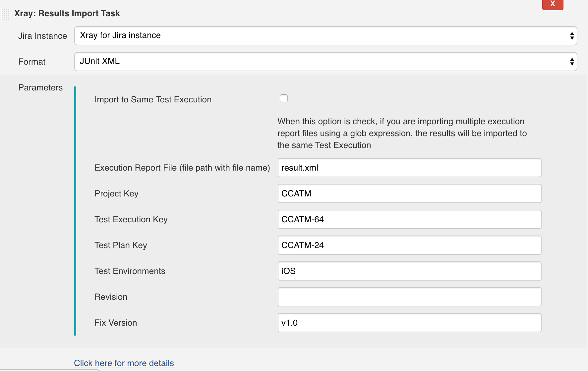
Task: Click the 'Jira Instance' label
Action: coord(42,36)
